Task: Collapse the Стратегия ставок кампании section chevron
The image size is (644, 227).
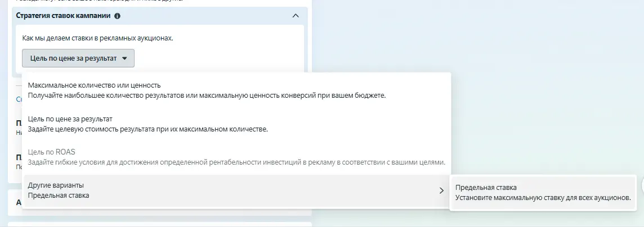Action: point(296,16)
